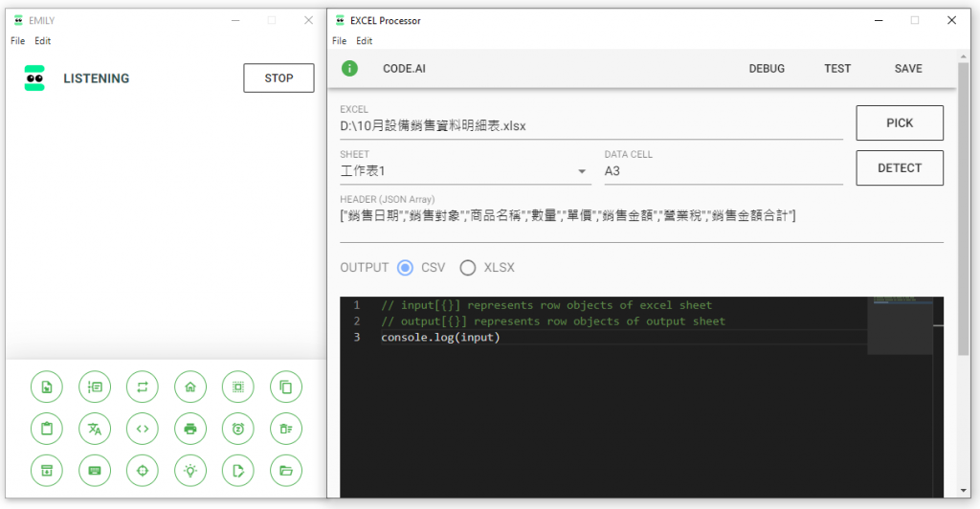The image size is (980, 509).
Task: Click the comment on code line 2
Action: pyautogui.click(x=553, y=321)
